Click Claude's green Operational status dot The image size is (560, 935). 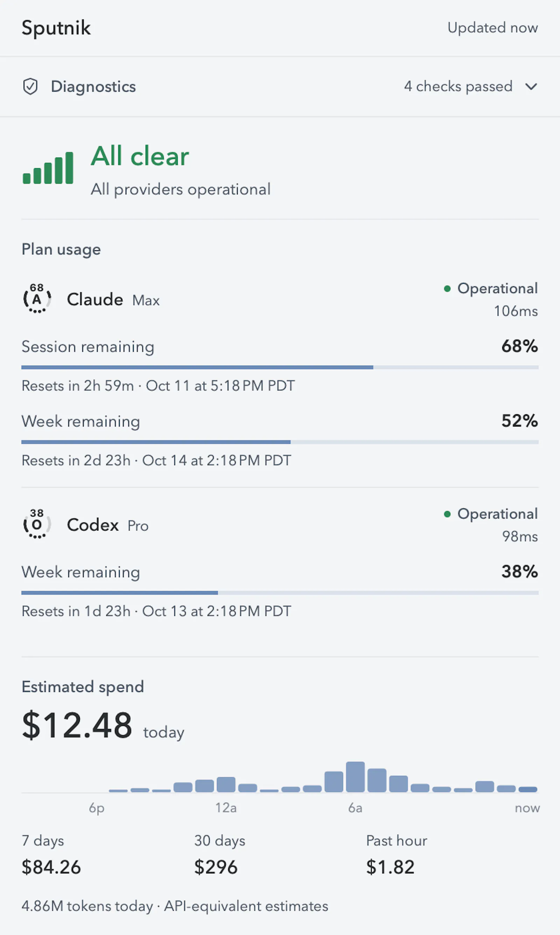point(447,289)
